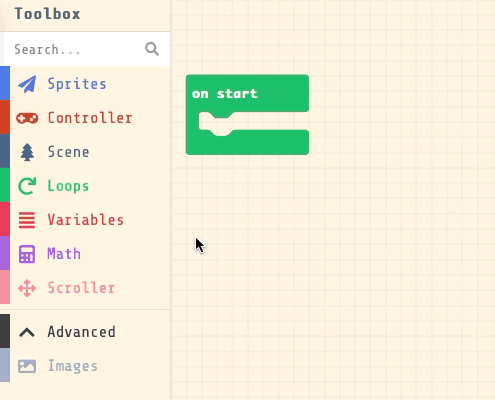Collapse the Advanced section chevron
Screen dimensions: 495x400
point(27,332)
